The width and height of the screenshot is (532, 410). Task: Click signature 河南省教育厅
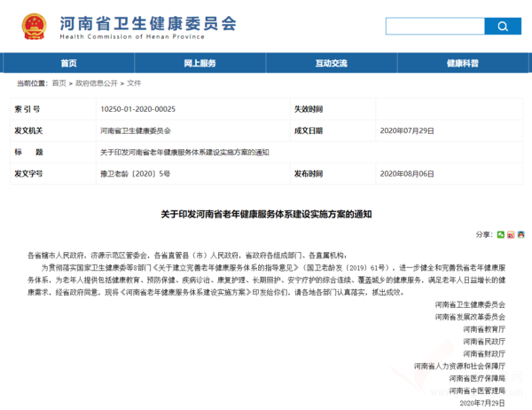(x=484, y=329)
